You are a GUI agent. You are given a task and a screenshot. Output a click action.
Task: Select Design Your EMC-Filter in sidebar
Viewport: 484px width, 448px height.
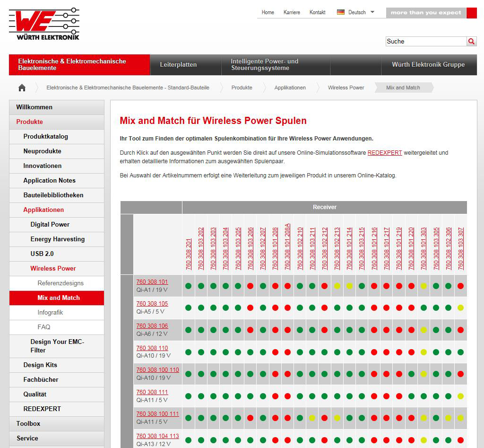pyautogui.click(x=57, y=346)
